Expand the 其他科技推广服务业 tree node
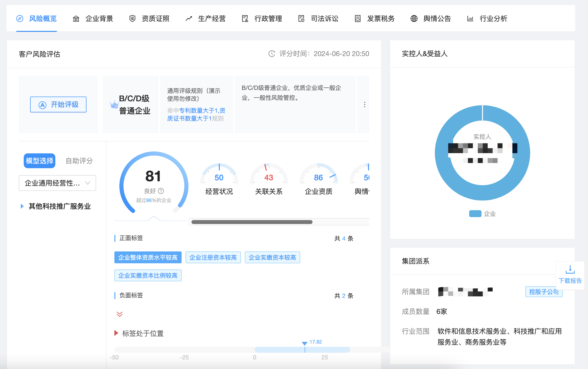588x369 pixels. coord(22,206)
